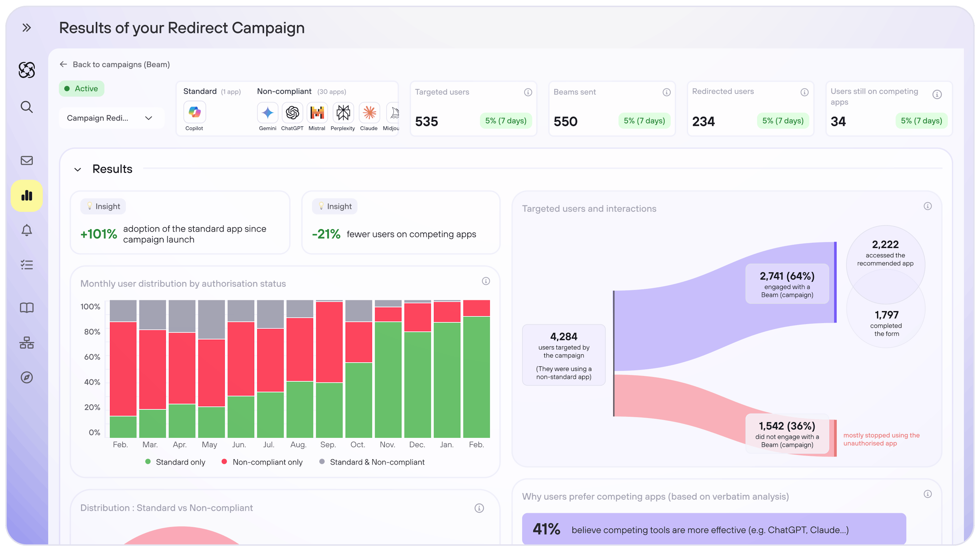Open the checklist icon in the sidebar
This screenshot has width=980, height=551.
[26, 265]
